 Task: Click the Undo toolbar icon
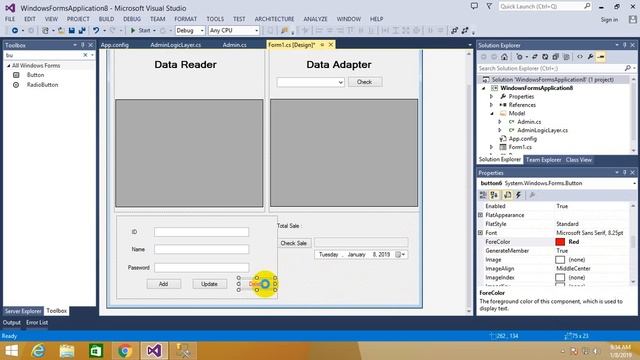[96, 31]
